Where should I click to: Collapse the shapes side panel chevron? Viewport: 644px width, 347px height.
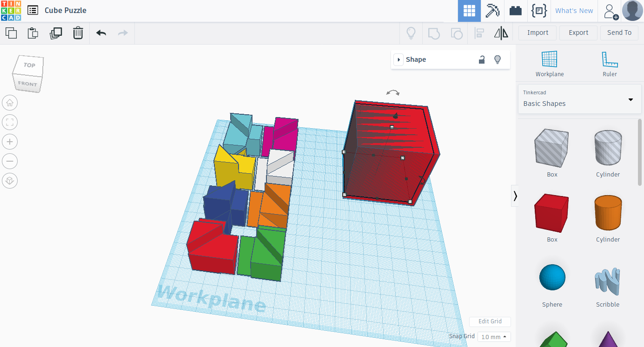pyautogui.click(x=515, y=196)
